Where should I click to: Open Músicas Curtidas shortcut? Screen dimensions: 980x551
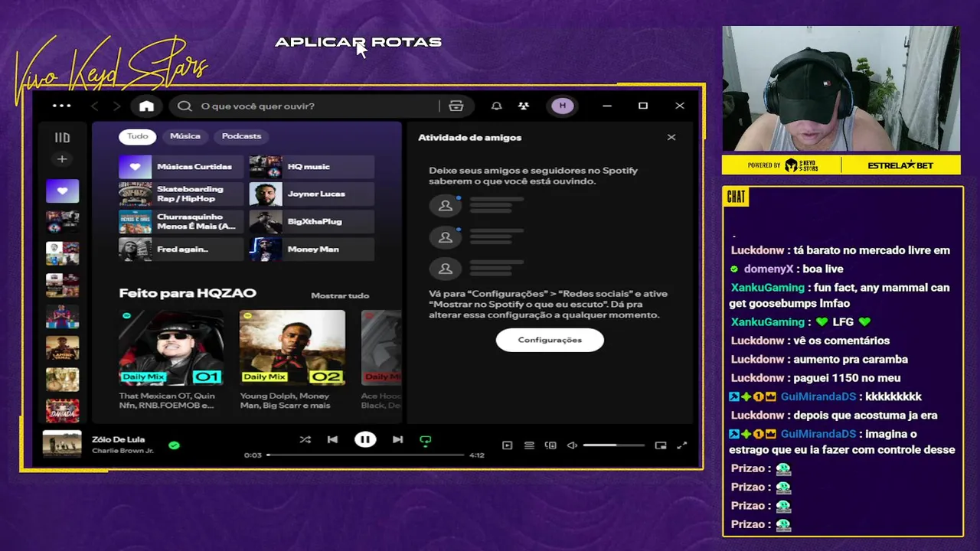(181, 167)
